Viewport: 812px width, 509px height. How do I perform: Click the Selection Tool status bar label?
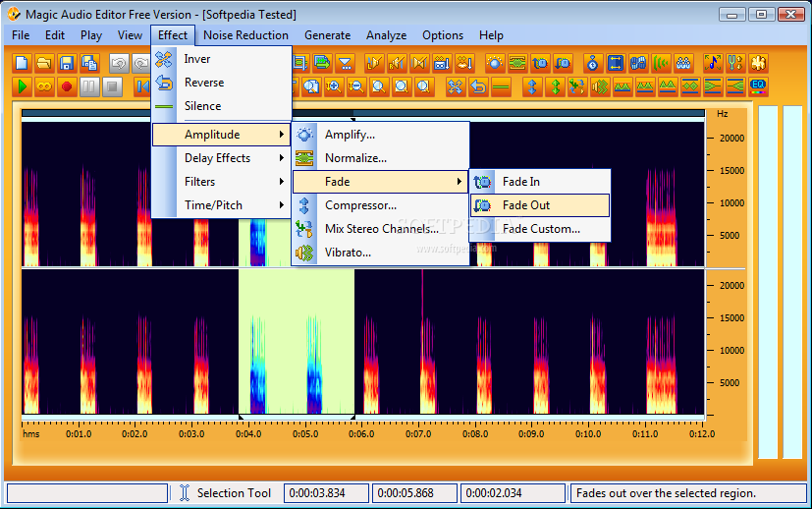234,493
